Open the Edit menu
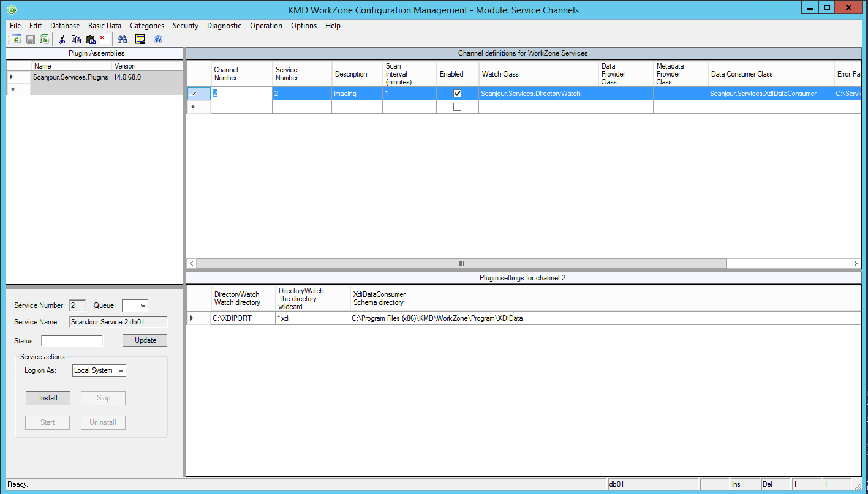Screen dimensions: 868x494 (36, 26)
